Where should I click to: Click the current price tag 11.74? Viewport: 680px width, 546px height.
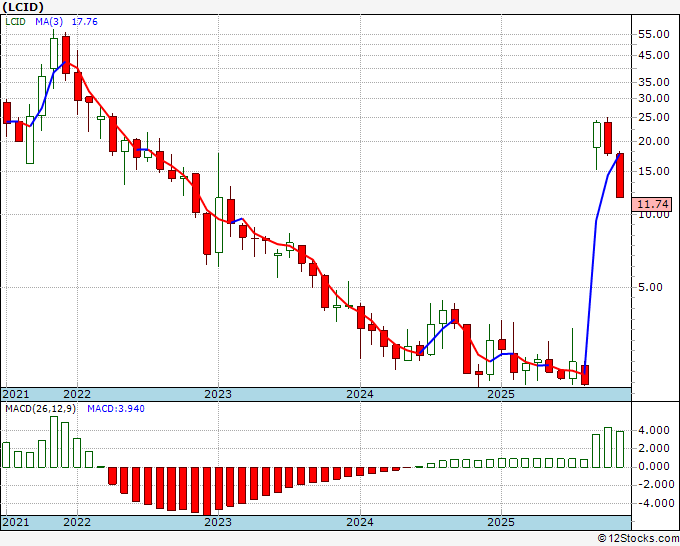pyautogui.click(x=653, y=204)
